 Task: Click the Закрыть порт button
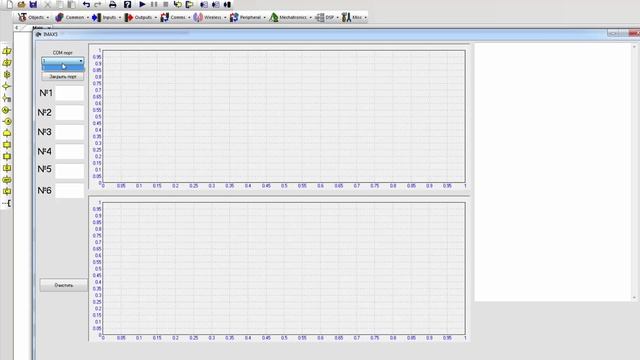coord(62,76)
